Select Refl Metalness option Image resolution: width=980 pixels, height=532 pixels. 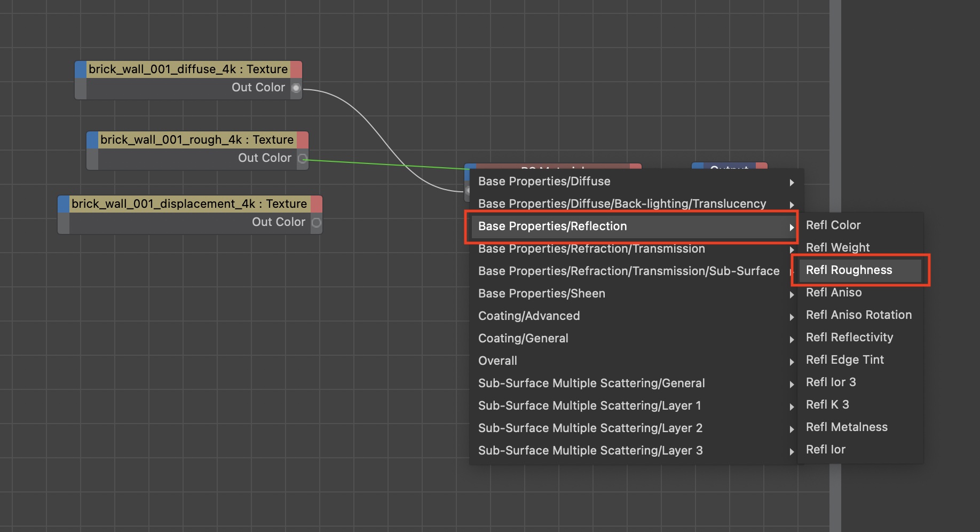click(x=847, y=427)
